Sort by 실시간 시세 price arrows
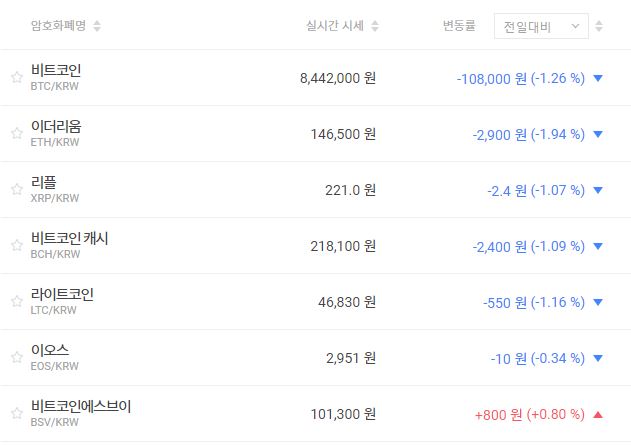Image resolution: width=631 pixels, height=445 pixels. (x=374, y=26)
